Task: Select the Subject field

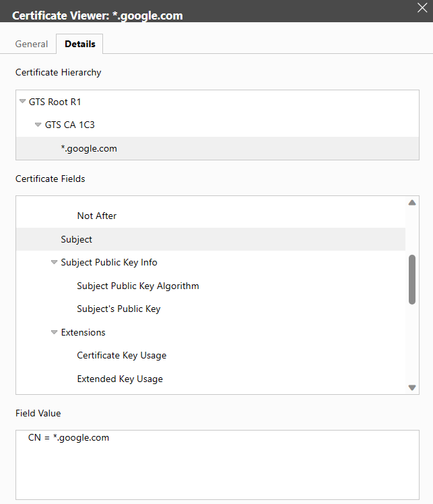Action: pyautogui.click(x=77, y=239)
